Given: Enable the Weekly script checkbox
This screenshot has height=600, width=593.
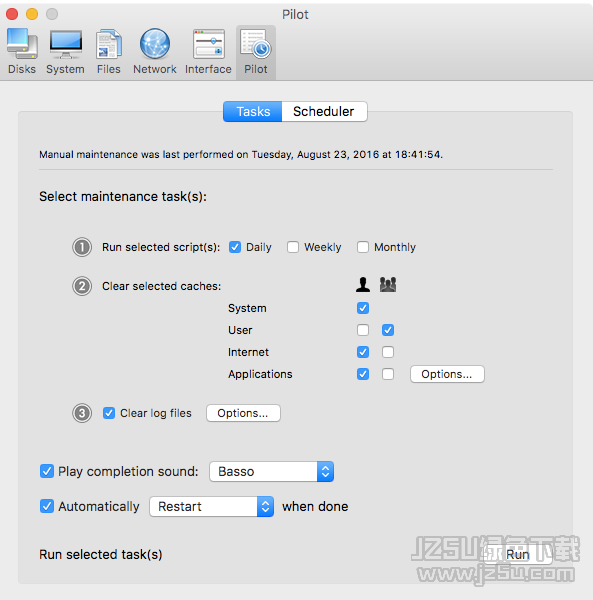Looking at the screenshot, I should [x=293, y=247].
